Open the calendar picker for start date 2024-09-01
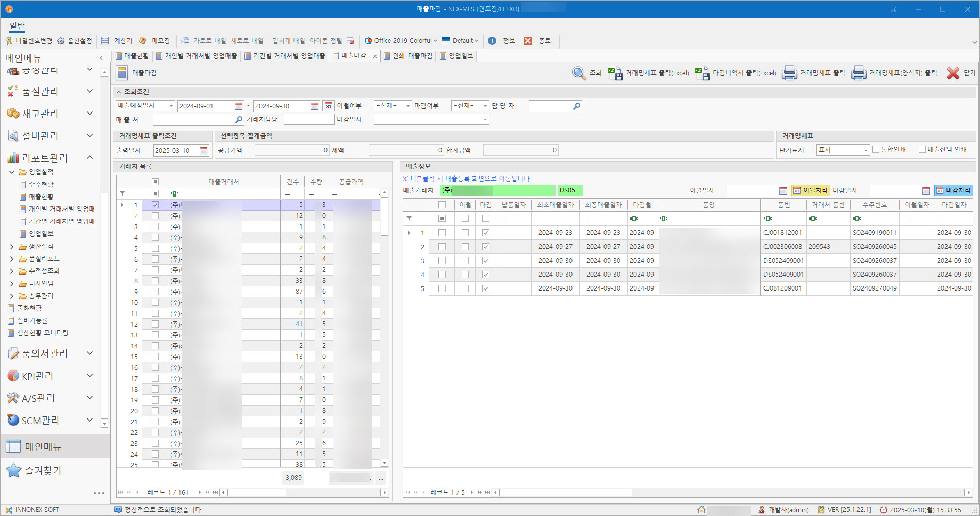 pos(238,106)
